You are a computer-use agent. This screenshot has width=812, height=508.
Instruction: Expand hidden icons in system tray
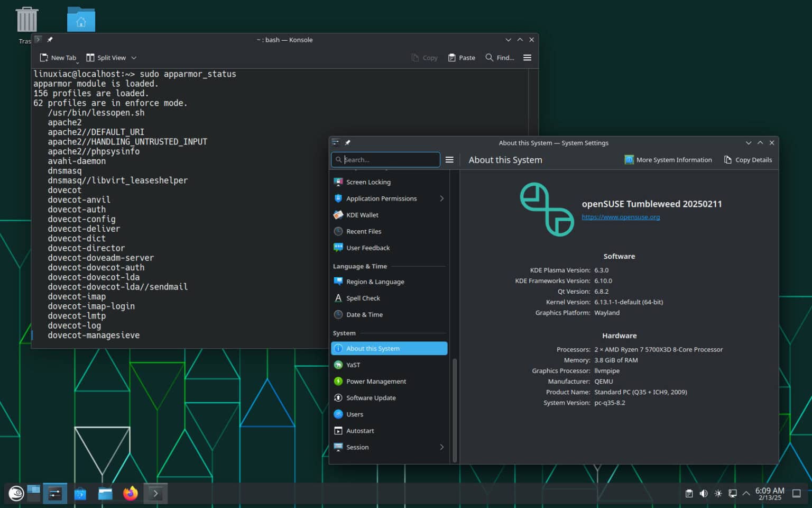coord(746,493)
